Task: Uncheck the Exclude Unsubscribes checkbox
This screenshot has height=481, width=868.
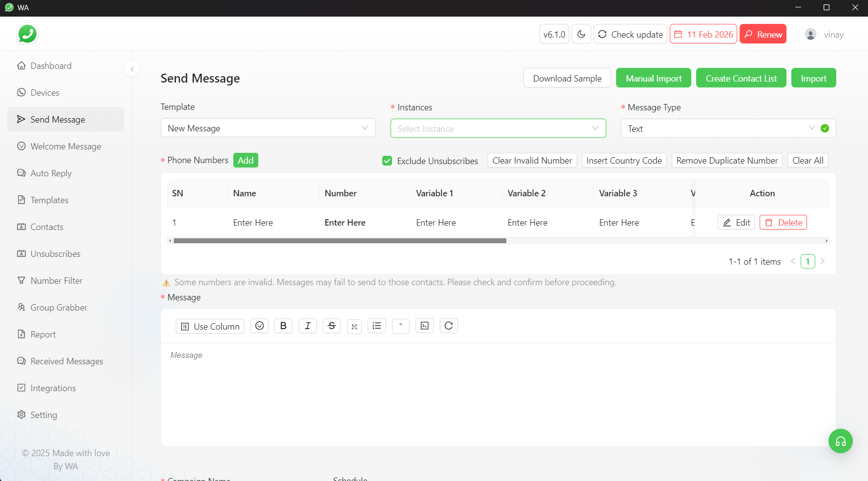Action: (x=387, y=161)
